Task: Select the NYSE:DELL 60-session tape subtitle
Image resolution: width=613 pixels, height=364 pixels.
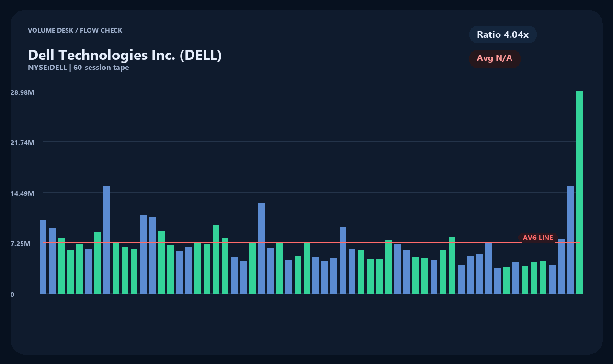Action: coord(78,68)
